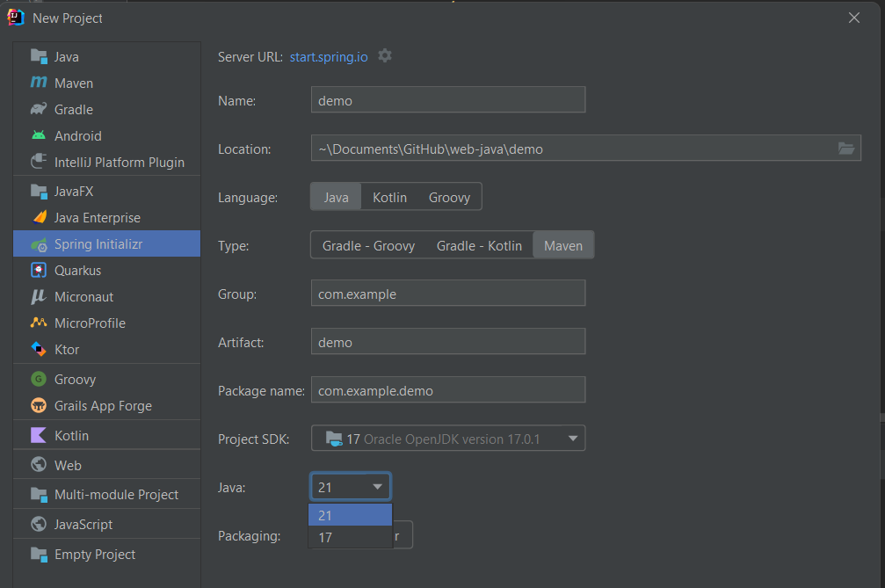
Task: Choose Maven build type
Action: click(563, 245)
